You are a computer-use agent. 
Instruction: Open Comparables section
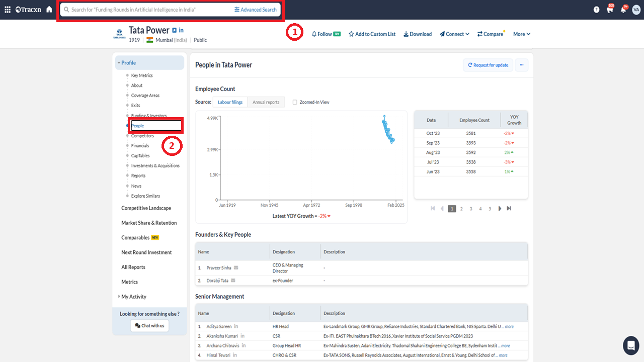click(135, 238)
